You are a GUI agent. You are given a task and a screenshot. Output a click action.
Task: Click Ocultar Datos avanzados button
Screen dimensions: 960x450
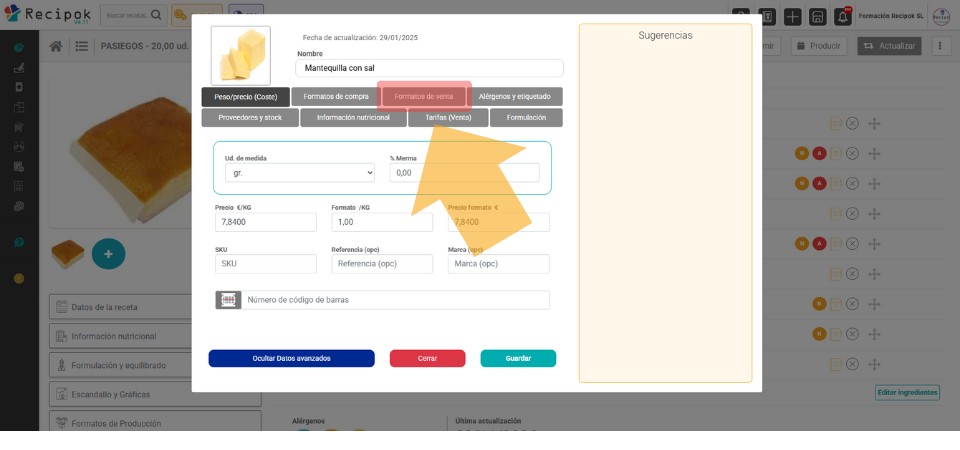291,358
